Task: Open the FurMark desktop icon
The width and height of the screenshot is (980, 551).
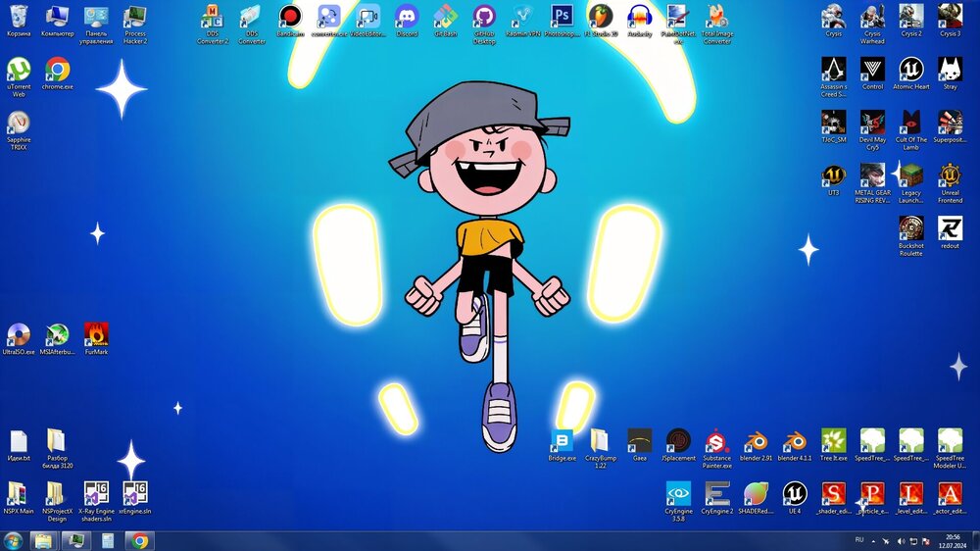Action: (x=96, y=335)
